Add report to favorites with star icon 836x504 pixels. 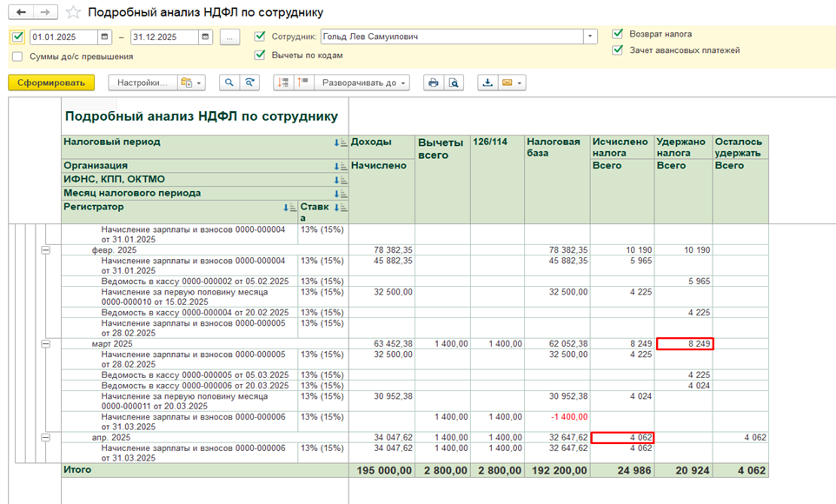point(74,13)
